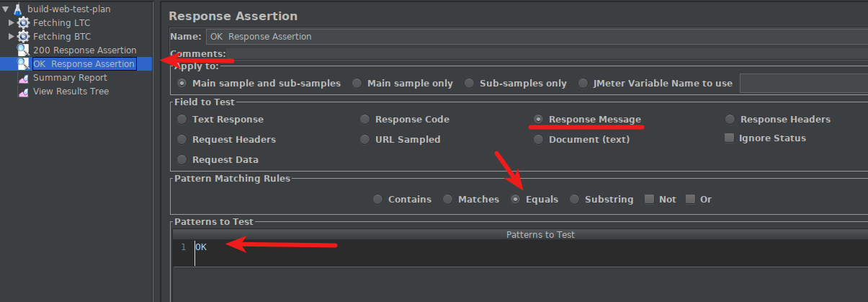
Task: Click the Fetching BTC gear icon
Action: coord(23,36)
